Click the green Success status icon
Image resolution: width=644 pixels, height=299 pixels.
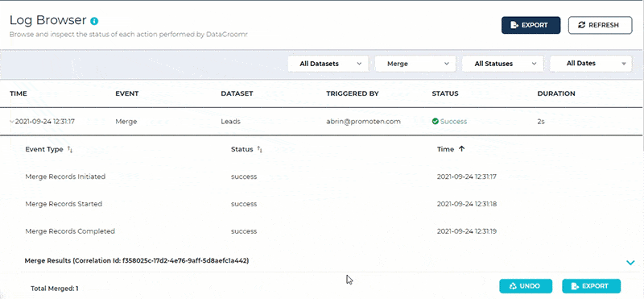pos(436,122)
